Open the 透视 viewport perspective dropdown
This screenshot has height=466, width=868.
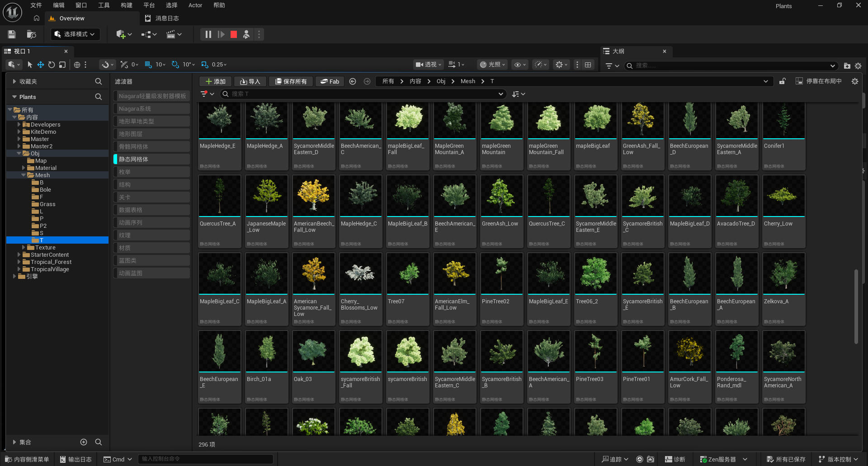click(429, 65)
